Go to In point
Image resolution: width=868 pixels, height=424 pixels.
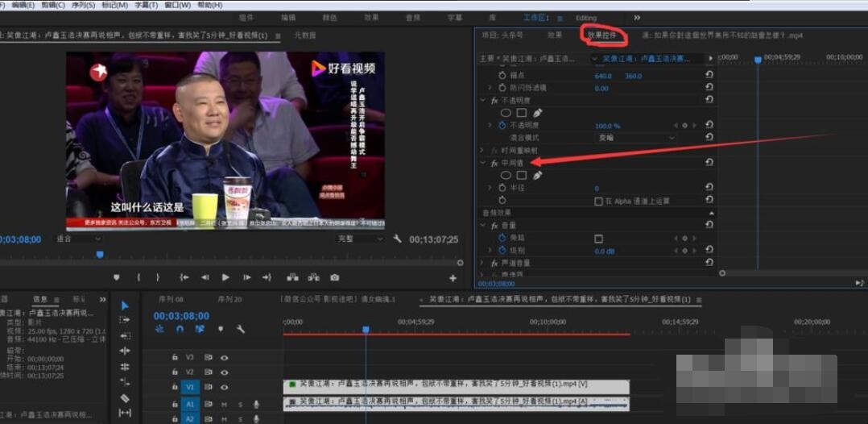tap(184, 277)
